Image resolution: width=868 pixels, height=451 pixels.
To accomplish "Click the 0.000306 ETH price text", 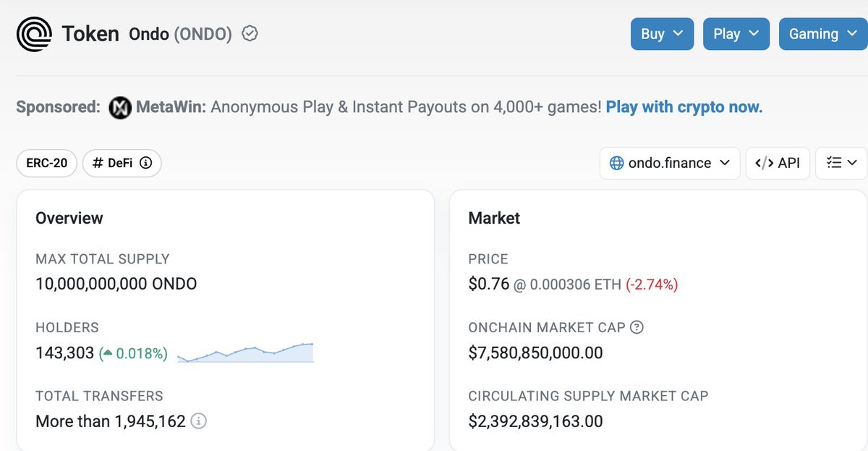I will click(576, 284).
